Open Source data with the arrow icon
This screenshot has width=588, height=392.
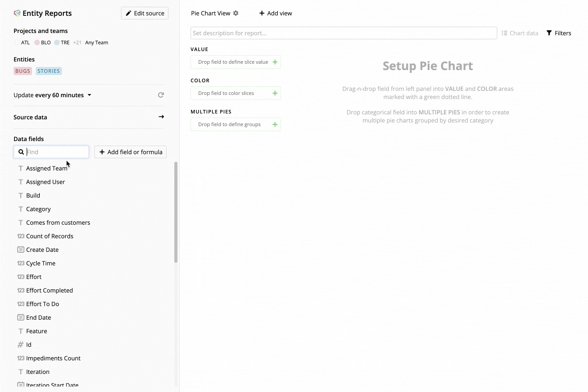(x=161, y=117)
